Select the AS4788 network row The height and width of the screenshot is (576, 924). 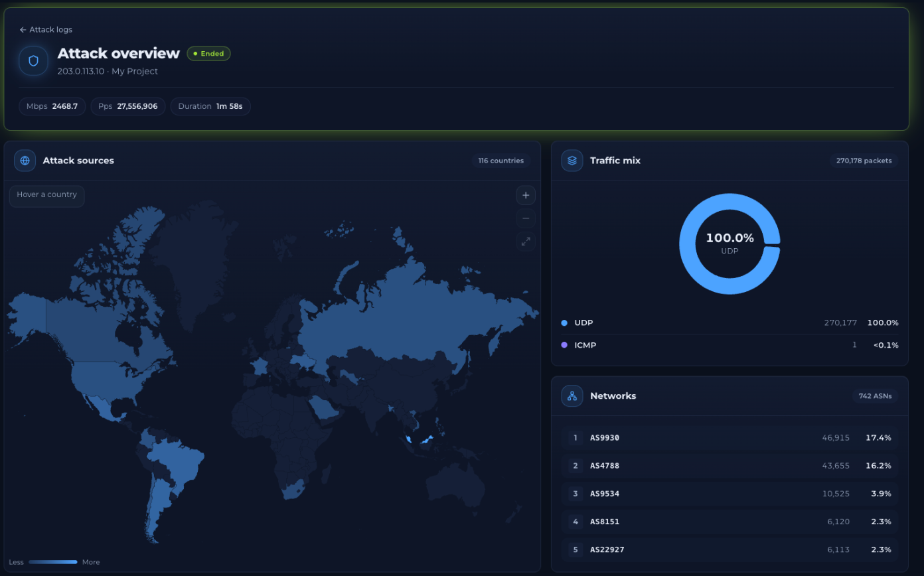click(730, 466)
